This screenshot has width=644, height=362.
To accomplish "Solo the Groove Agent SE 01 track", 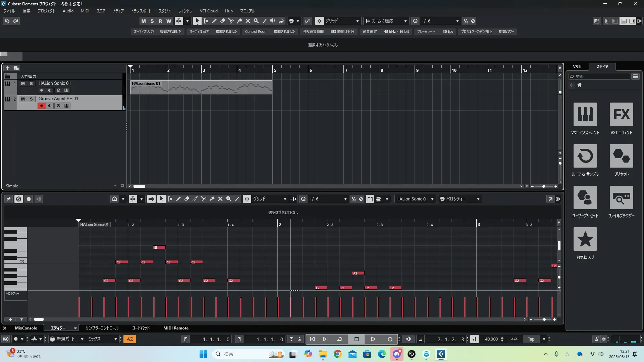I will 31,99.
